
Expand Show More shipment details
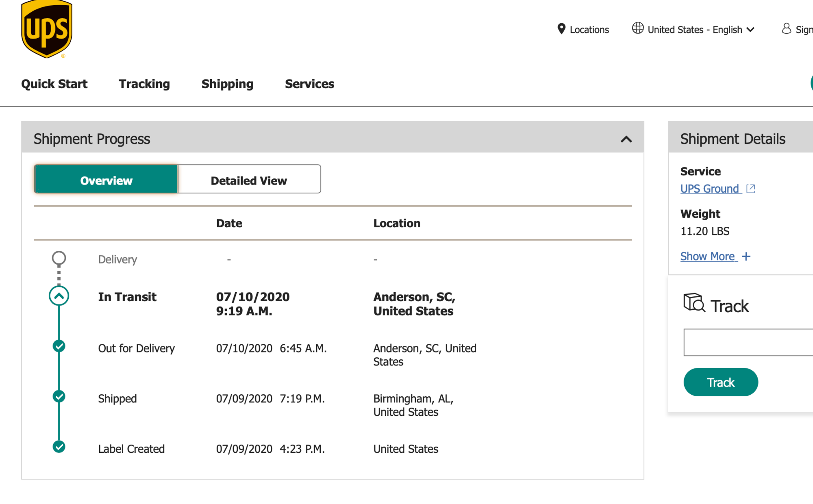709,256
